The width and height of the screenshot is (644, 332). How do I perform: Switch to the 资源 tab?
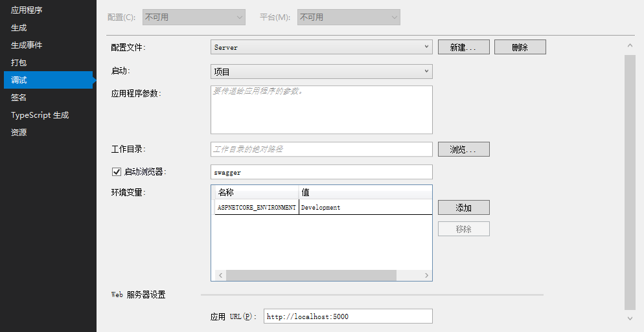click(x=19, y=133)
